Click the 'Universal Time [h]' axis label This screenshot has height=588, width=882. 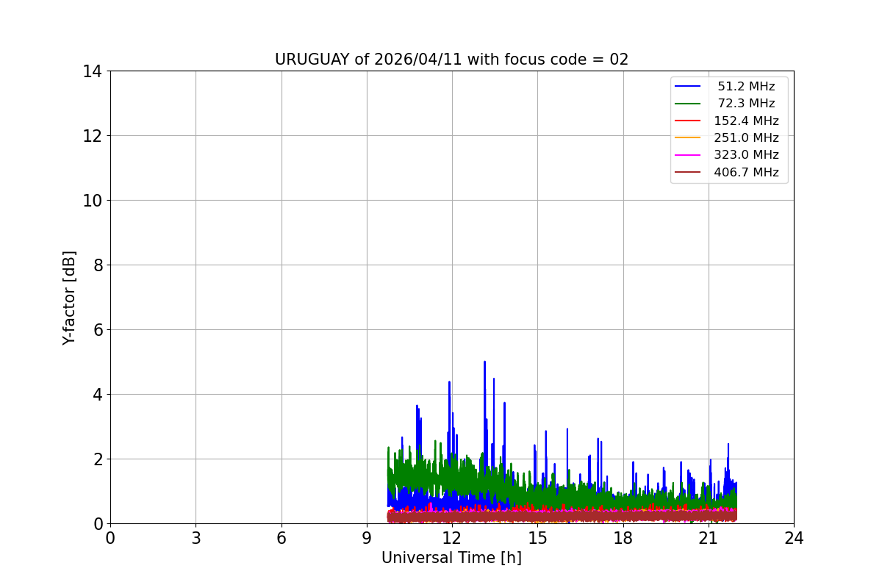[x=451, y=559]
